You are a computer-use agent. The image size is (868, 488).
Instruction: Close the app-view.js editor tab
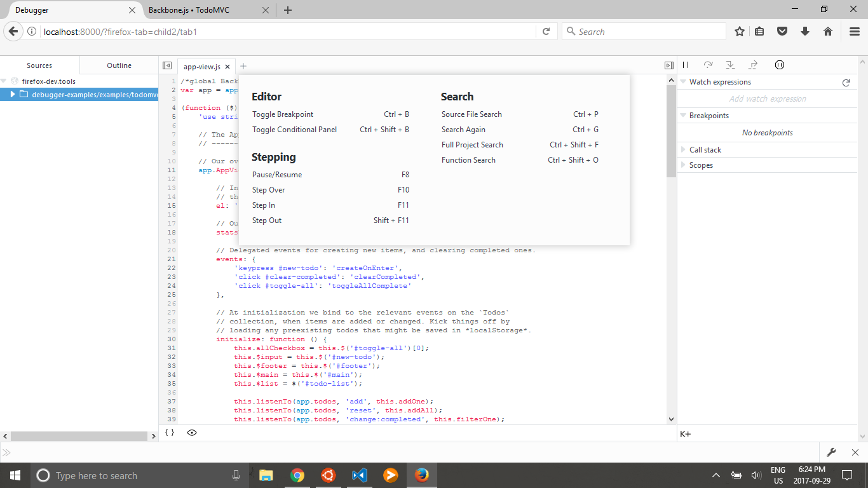(x=227, y=67)
